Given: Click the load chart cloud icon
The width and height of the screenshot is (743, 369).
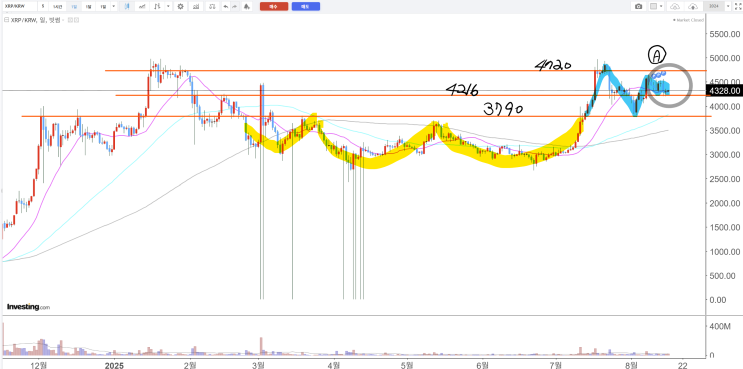Looking at the screenshot, I should pyautogui.click(x=675, y=6).
